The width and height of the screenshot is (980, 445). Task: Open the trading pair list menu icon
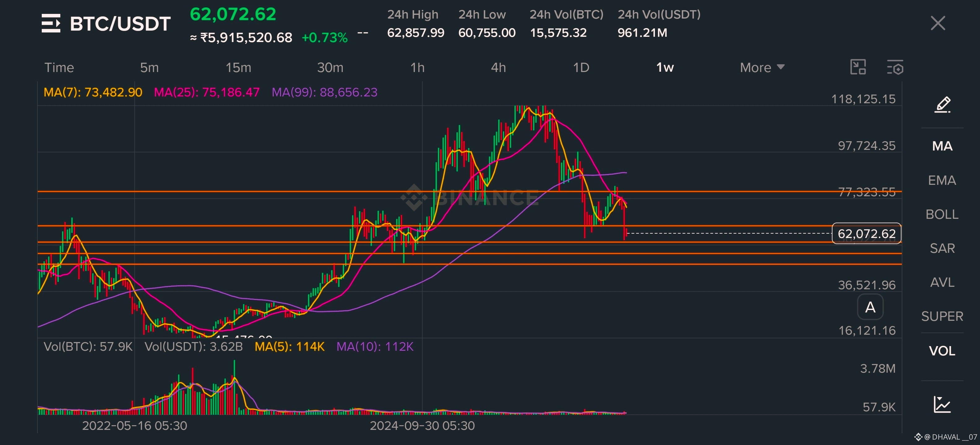coord(51,23)
